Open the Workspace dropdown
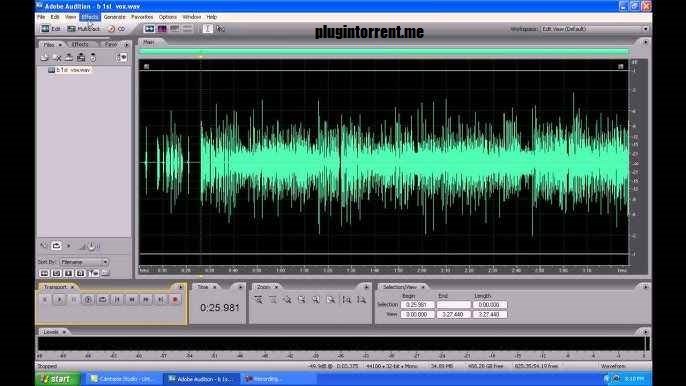 click(x=595, y=29)
